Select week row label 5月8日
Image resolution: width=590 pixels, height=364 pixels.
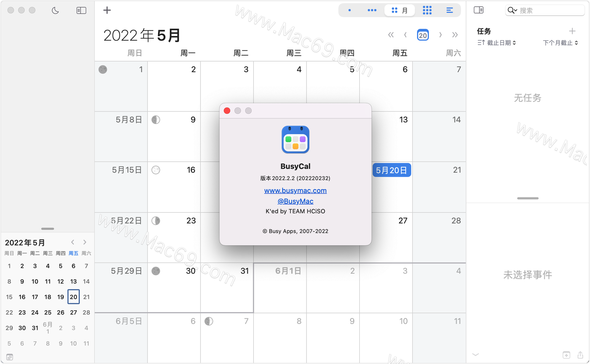point(129,120)
